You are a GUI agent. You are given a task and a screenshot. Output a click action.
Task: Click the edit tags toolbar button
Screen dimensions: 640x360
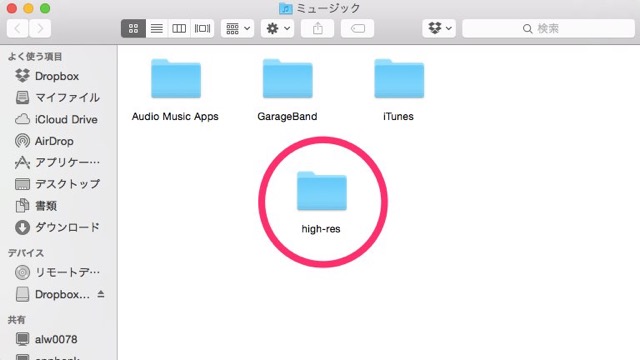(358, 28)
